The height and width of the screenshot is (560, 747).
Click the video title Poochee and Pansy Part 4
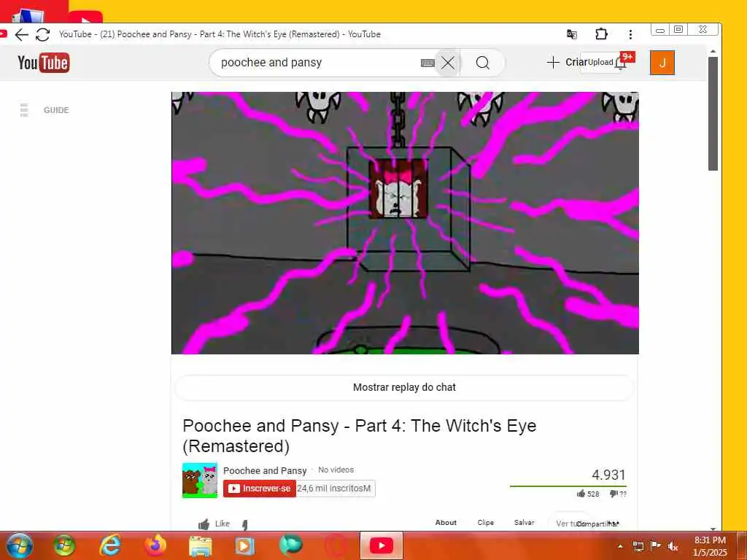(360, 436)
